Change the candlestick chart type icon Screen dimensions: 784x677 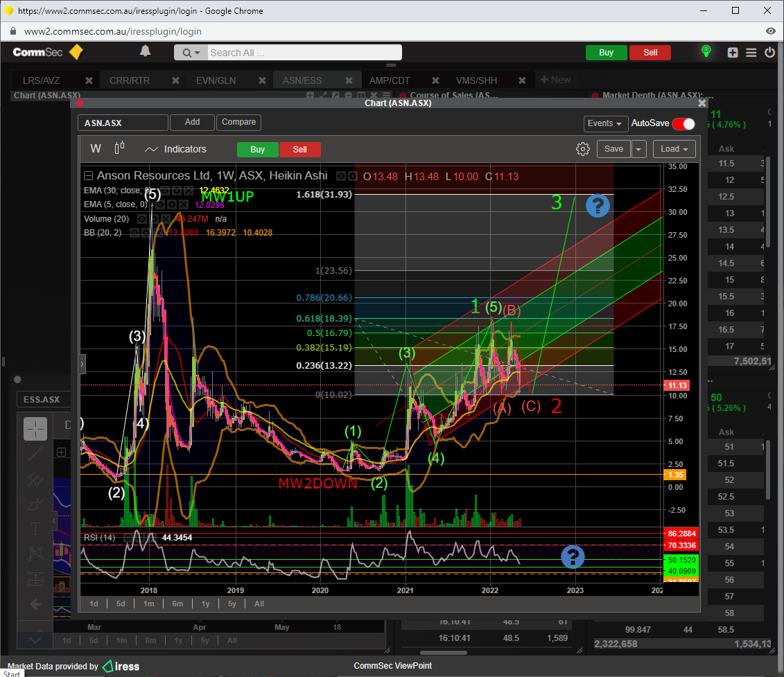coord(119,148)
